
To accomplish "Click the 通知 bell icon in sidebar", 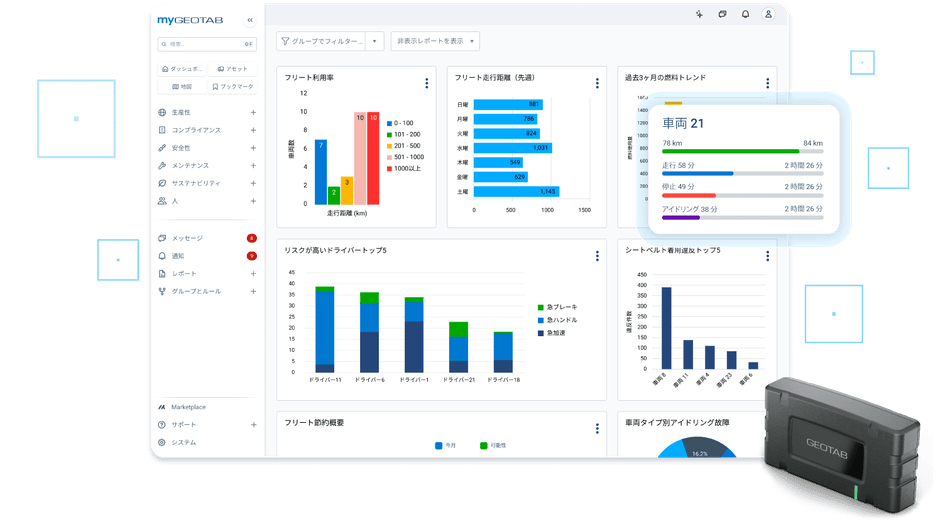I will (162, 256).
